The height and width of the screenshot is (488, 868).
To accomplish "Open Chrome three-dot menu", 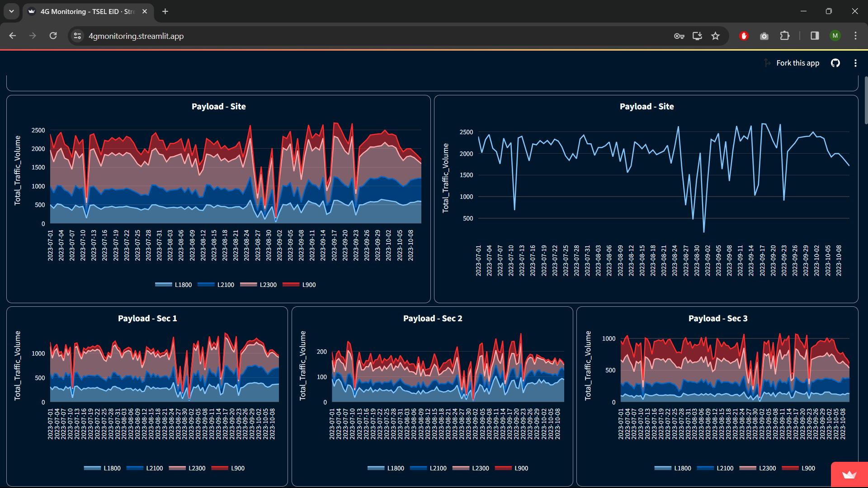I will [855, 36].
